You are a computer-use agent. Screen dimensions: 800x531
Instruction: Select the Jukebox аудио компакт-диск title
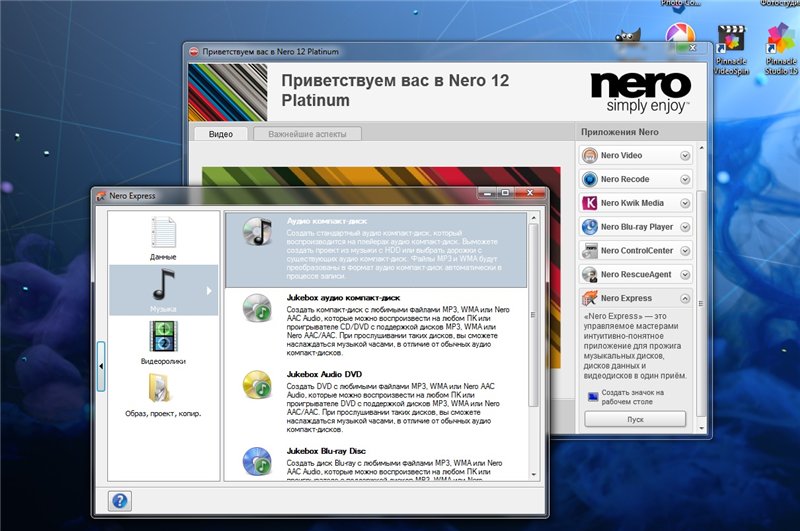coord(343,298)
